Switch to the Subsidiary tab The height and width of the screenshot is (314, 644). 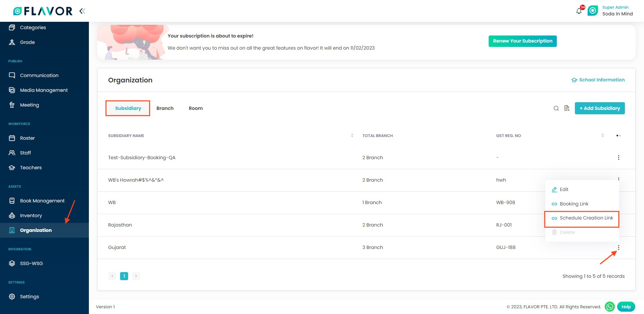pos(128,108)
